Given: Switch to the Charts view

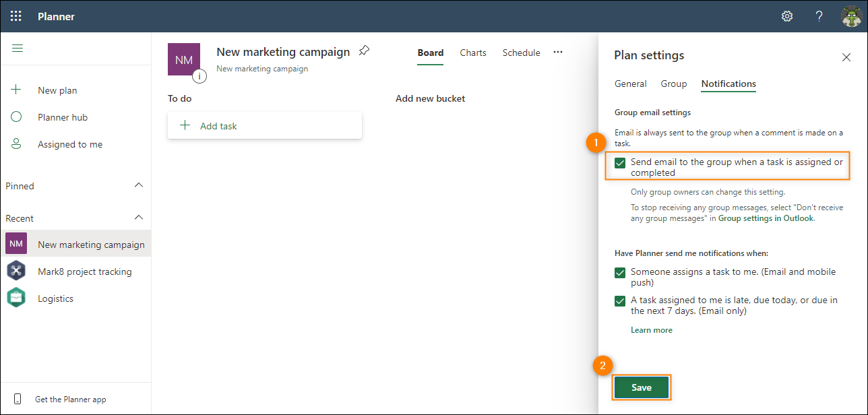Looking at the screenshot, I should click(473, 53).
